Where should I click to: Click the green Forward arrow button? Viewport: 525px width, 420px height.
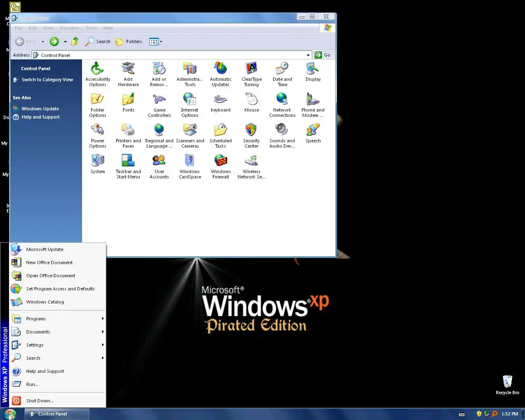pos(54,41)
